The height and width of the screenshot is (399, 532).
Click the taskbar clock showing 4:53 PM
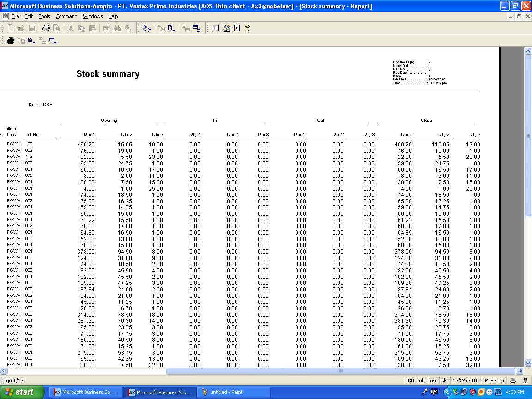(515, 392)
